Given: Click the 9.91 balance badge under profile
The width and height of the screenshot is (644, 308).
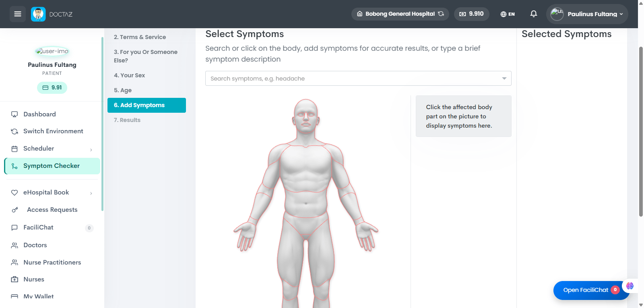Looking at the screenshot, I should (52, 88).
